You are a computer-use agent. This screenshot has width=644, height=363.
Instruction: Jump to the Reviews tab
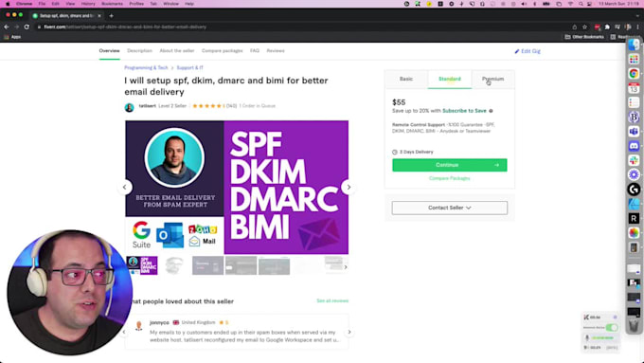click(276, 51)
